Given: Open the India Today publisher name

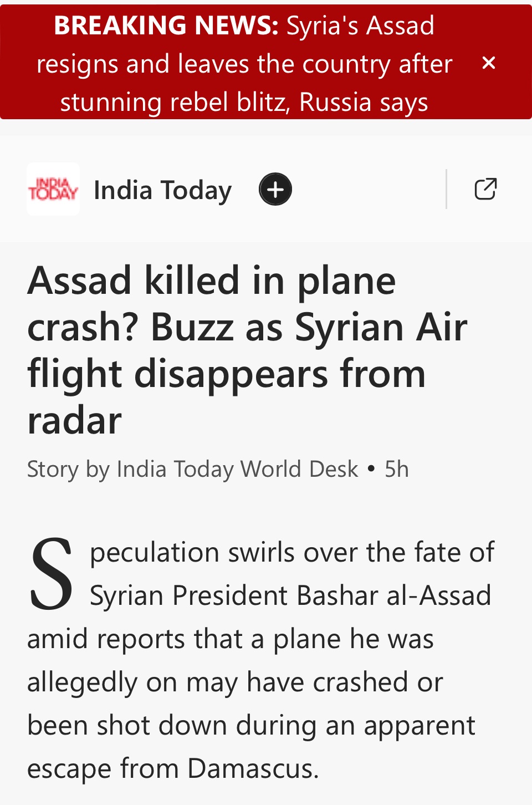Looking at the screenshot, I should (x=162, y=190).
